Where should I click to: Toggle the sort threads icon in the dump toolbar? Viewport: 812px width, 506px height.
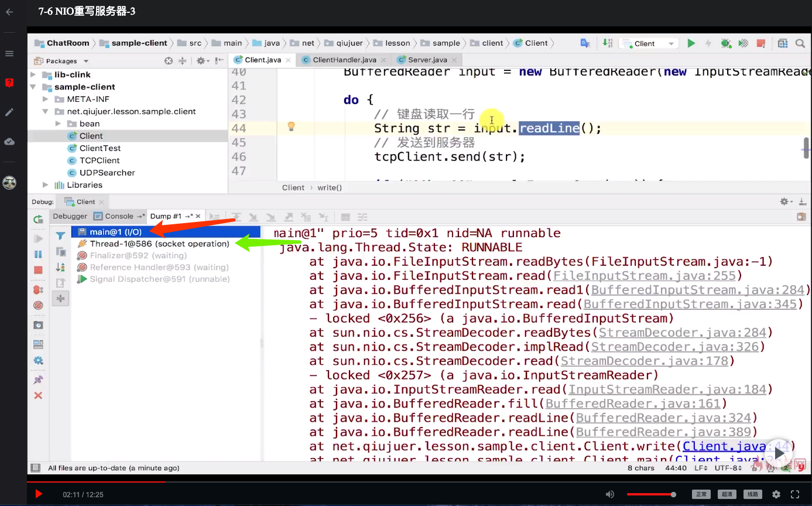[x=60, y=267]
